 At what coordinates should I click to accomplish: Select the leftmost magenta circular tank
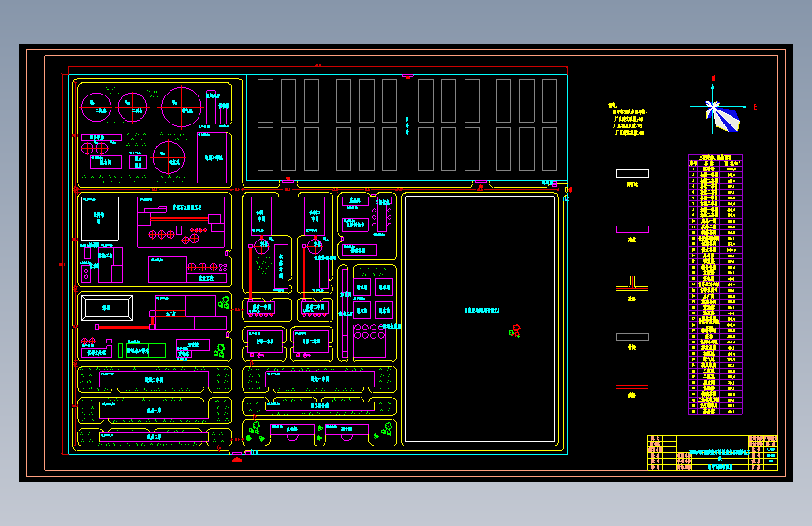click(x=96, y=108)
